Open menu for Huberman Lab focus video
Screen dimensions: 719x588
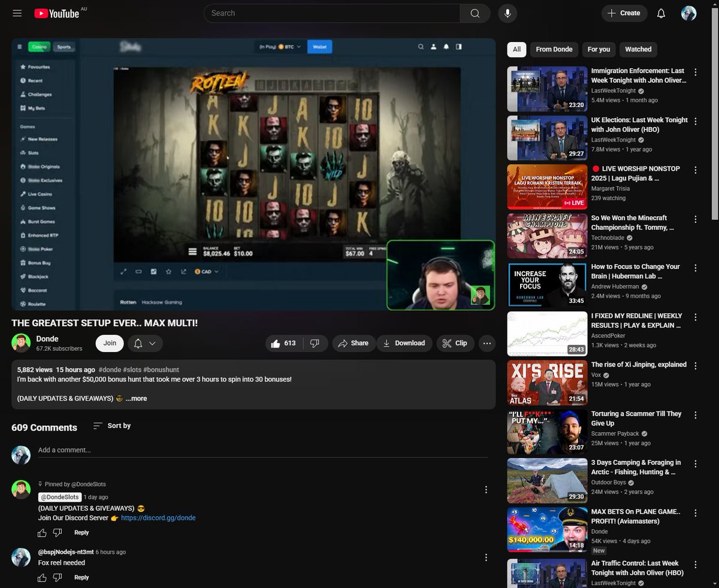(695, 268)
